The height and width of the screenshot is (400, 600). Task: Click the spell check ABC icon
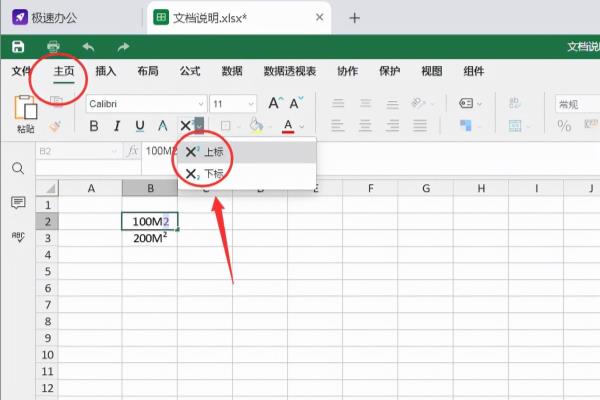click(18, 237)
